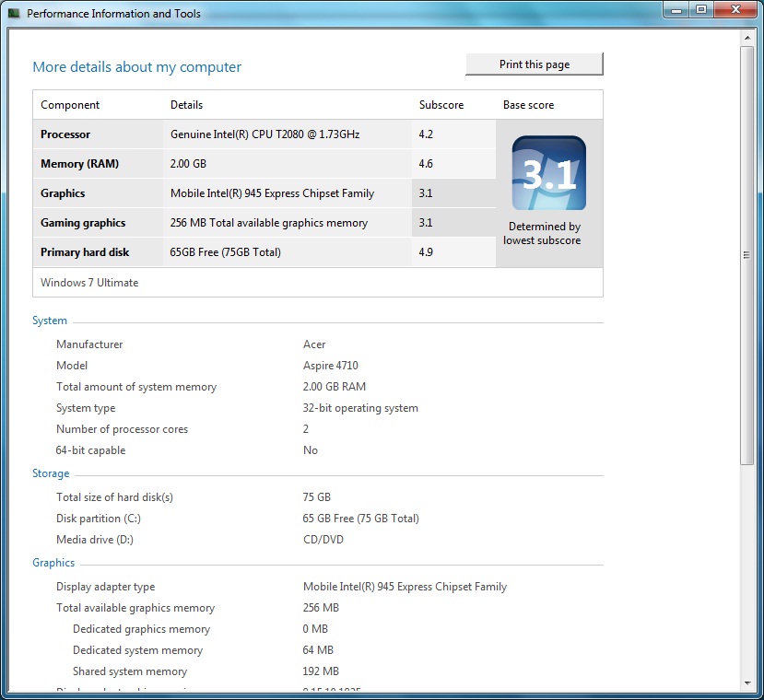Image resolution: width=764 pixels, height=700 pixels.
Task: Click the Graphics section heading below Storage
Action: (x=53, y=563)
